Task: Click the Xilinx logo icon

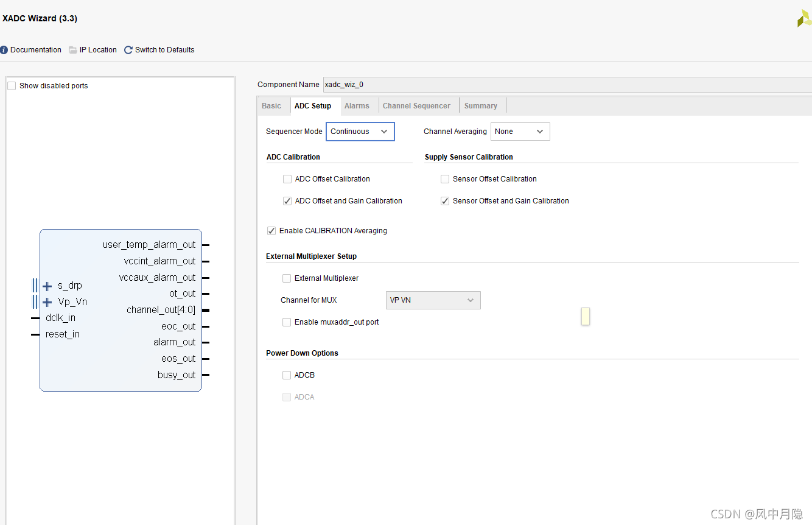Action: [x=804, y=18]
